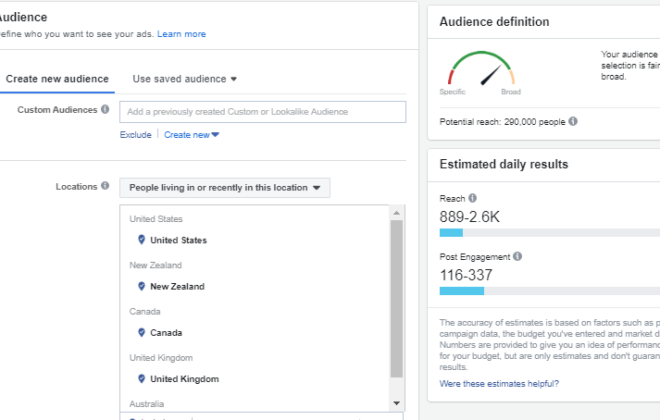Click the Exclude link
This screenshot has width=660, height=420.
tap(136, 135)
